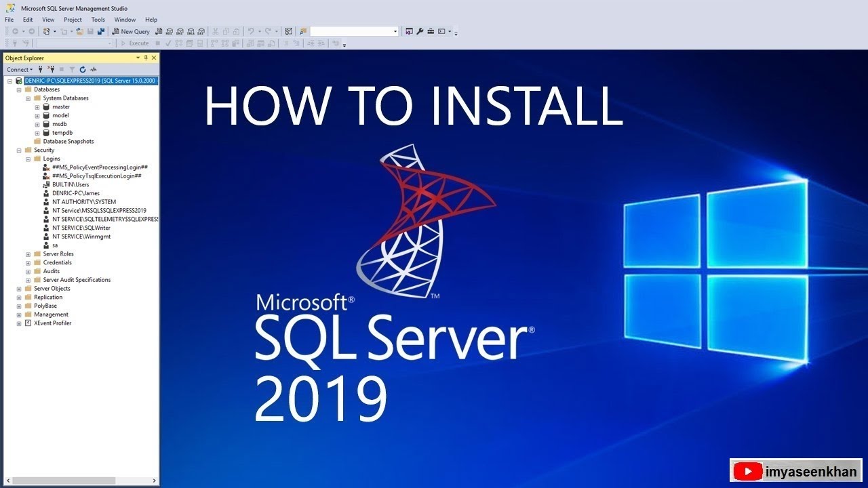Viewport: 868px width, 488px height.
Task: Open the File menu
Action: [9, 20]
